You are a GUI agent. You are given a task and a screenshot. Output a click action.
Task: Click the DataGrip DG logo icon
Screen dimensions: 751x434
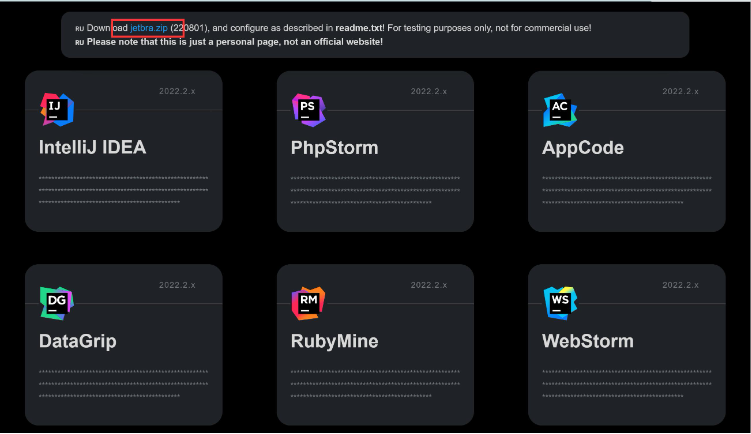point(57,304)
